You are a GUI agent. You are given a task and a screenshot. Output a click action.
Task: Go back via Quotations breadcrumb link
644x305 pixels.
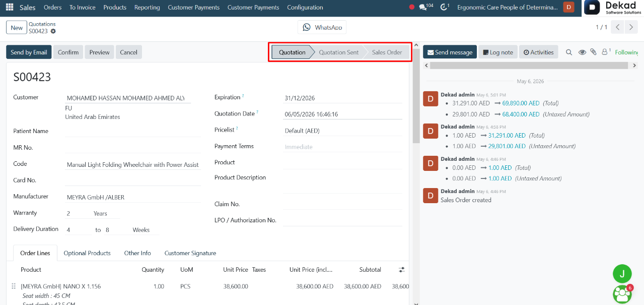[42, 24]
